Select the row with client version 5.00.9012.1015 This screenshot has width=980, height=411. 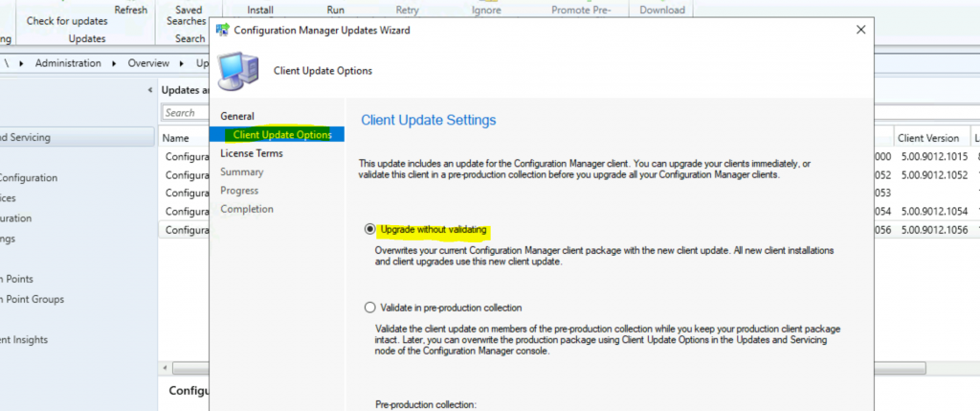[x=934, y=156]
